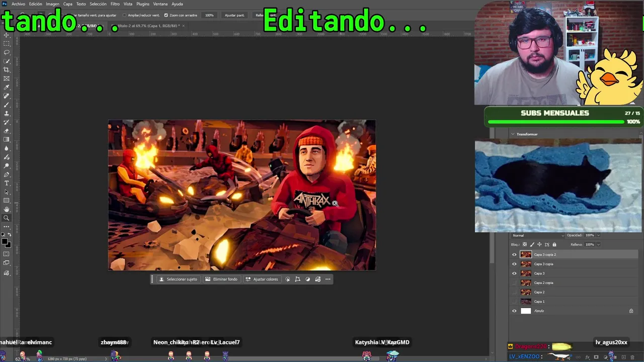Lock all for the selected layer
This screenshot has height=362, width=644.
[x=554, y=245]
